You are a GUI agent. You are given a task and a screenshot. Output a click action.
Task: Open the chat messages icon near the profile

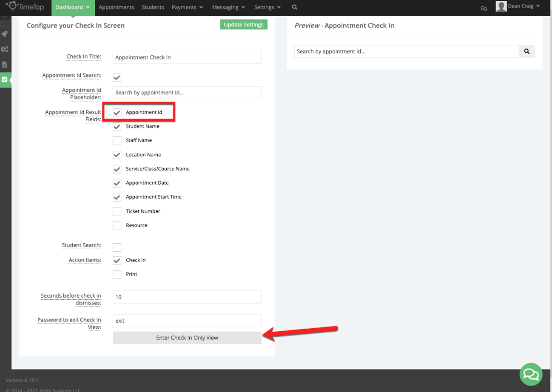click(483, 7)
